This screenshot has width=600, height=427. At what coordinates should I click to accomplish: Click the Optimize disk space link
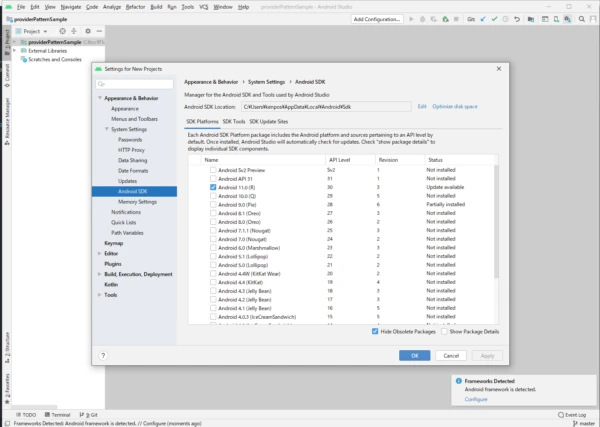tap(456, 106)
